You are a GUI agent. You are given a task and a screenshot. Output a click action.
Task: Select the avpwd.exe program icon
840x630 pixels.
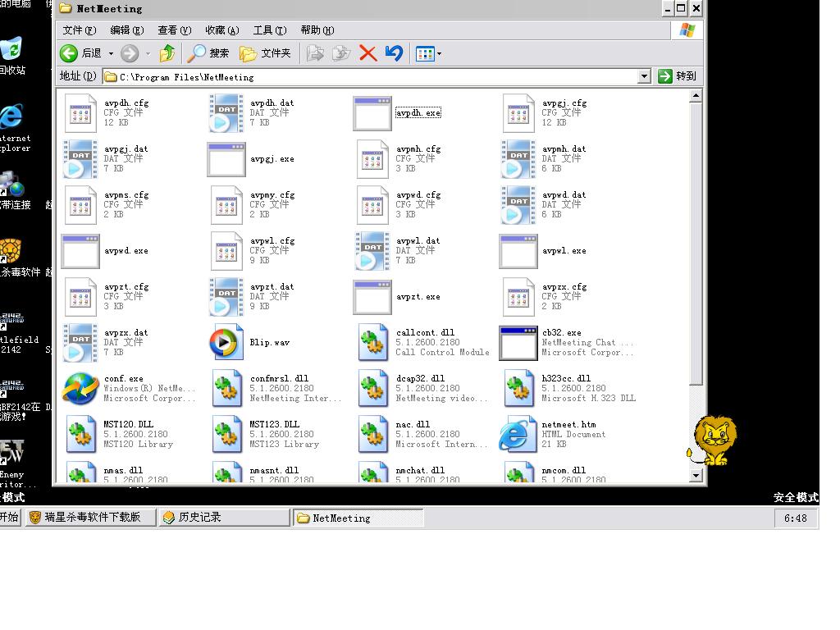pos(80,251)
